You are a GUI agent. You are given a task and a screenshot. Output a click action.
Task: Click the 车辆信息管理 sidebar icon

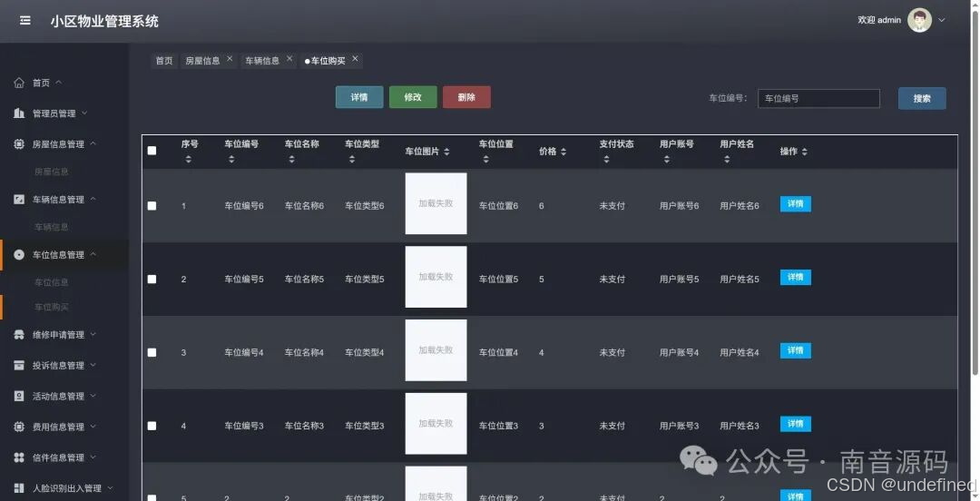tap(19, 199)
